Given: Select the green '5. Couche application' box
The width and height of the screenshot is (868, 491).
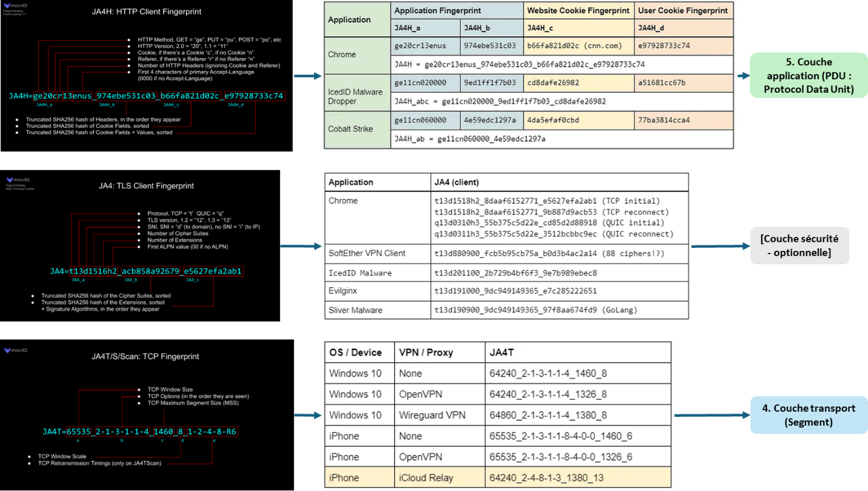Looking at the screenshot, I should [x=808, y=75].
